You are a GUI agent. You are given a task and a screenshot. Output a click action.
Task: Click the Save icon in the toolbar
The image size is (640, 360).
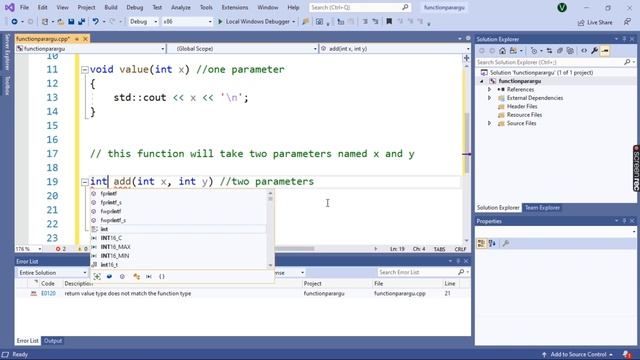(71, 22)
